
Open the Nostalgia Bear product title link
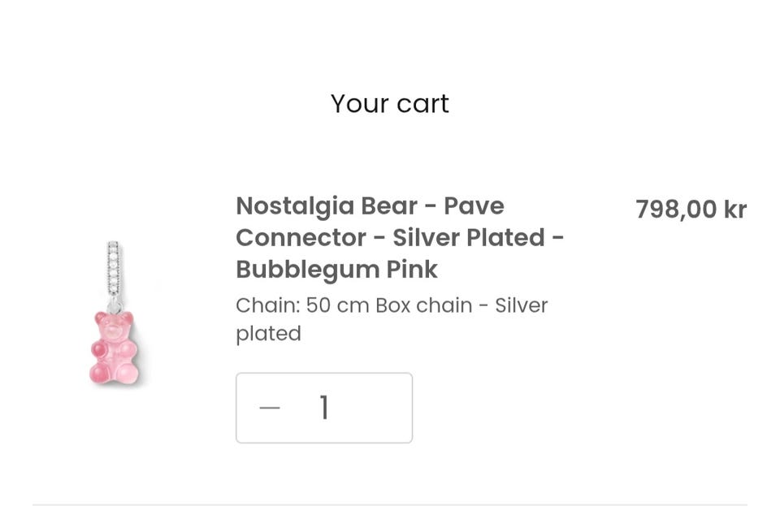[x=399, y=237]
